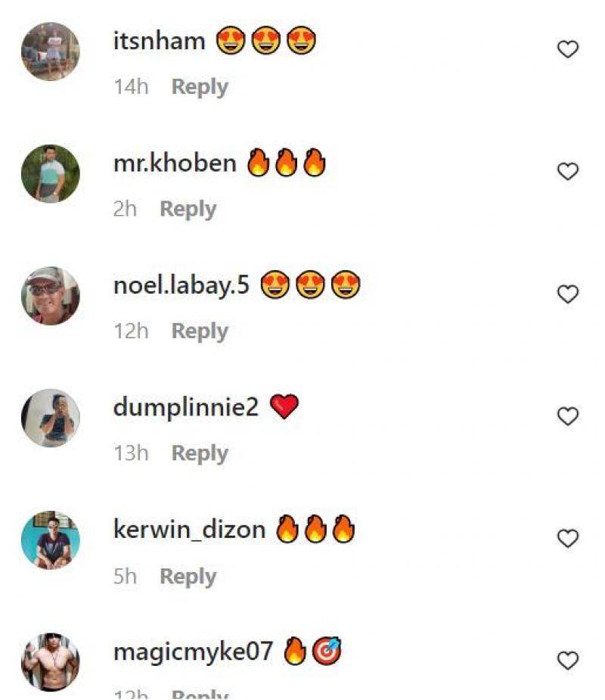
Task: Click Reply under kerwin_dizon's comment
Action: (x=188, y=577)
